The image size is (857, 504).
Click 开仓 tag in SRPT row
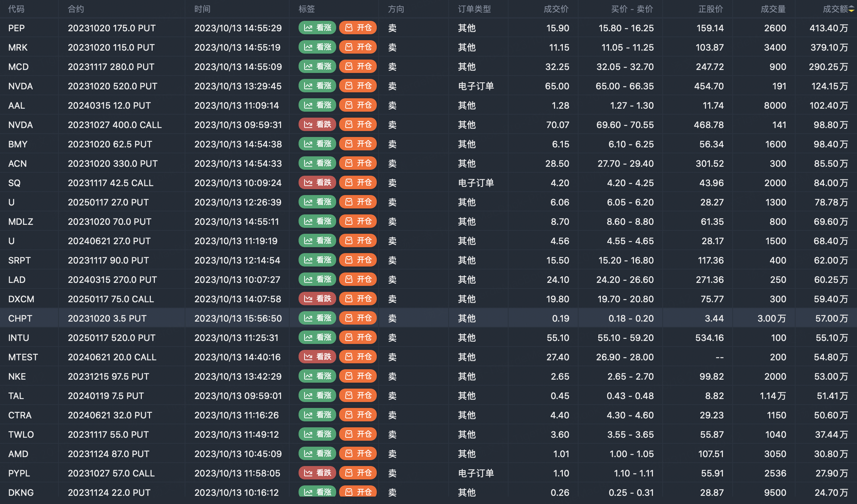pos(358,260)
